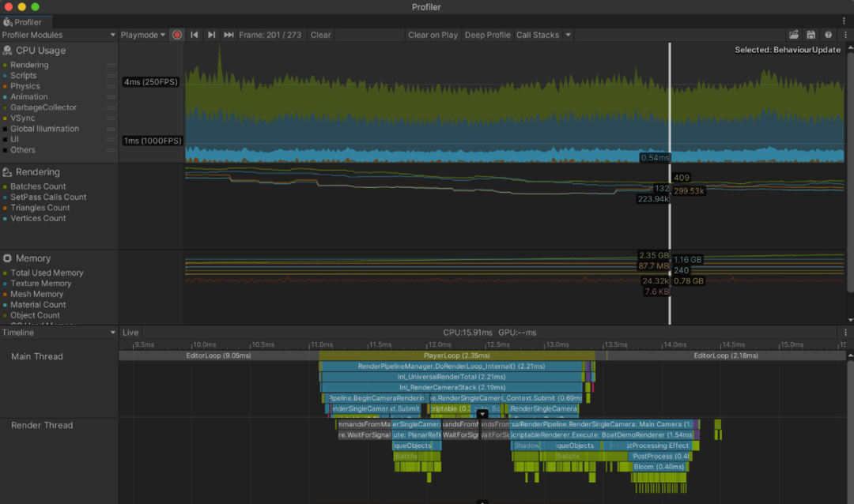Open the profiler help icon
854x504 pixels.
pos(829,35)
